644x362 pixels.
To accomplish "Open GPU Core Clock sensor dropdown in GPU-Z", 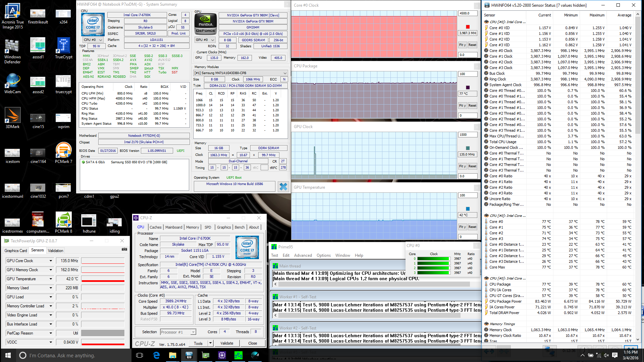I will pos(51,261).
